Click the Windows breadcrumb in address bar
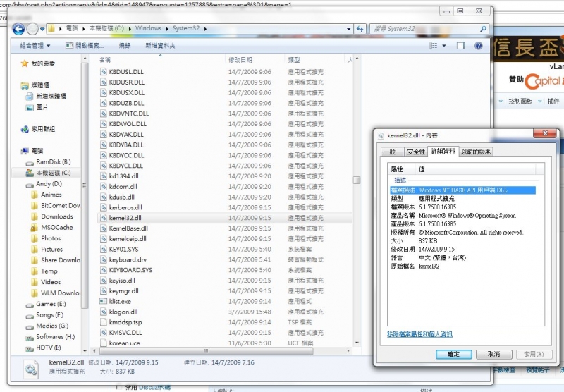Viewport: 564px width, 392px height. 148,28
